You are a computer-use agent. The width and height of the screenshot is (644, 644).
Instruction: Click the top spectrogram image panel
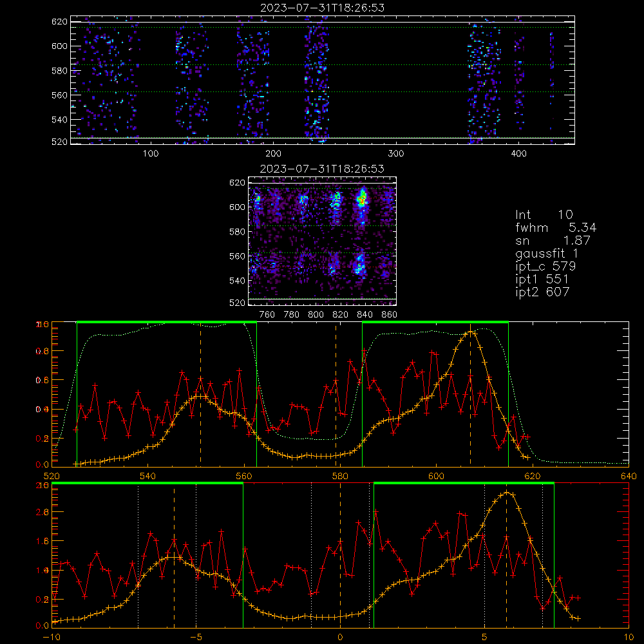click(x=323, y=80)
